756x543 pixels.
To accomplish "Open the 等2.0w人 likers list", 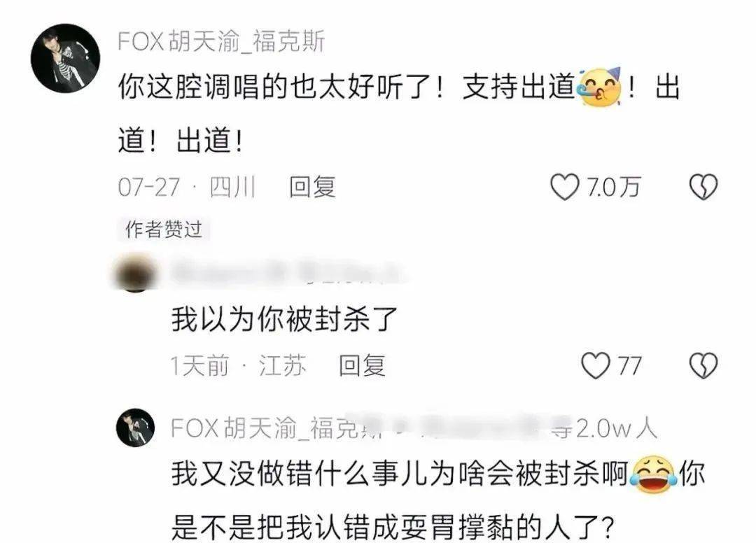I will tap(605, 428).
